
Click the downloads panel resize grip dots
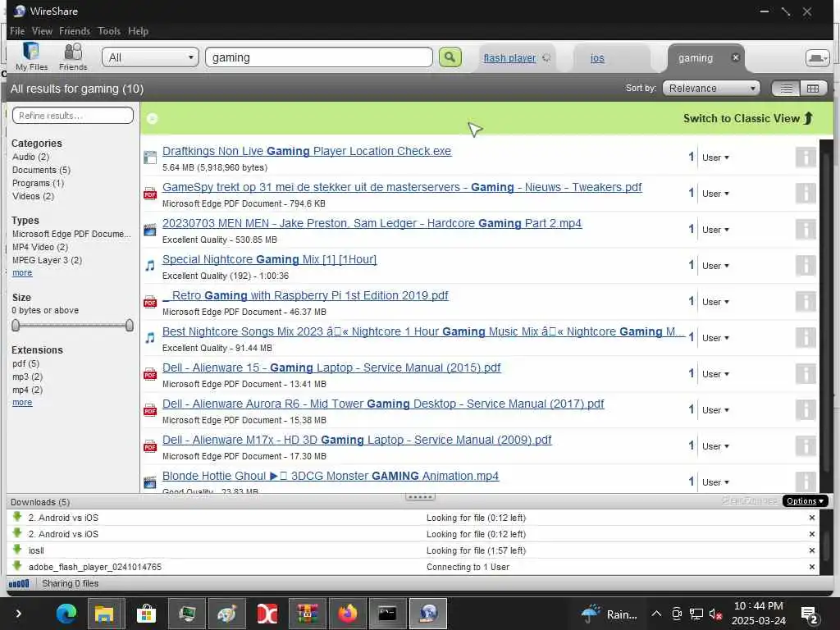(x=420, y=497)
